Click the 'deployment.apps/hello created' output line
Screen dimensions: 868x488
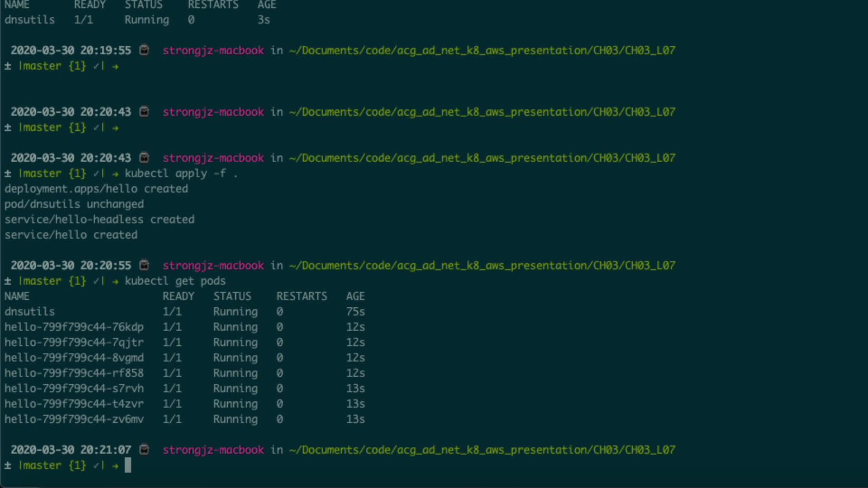(96, 189)
